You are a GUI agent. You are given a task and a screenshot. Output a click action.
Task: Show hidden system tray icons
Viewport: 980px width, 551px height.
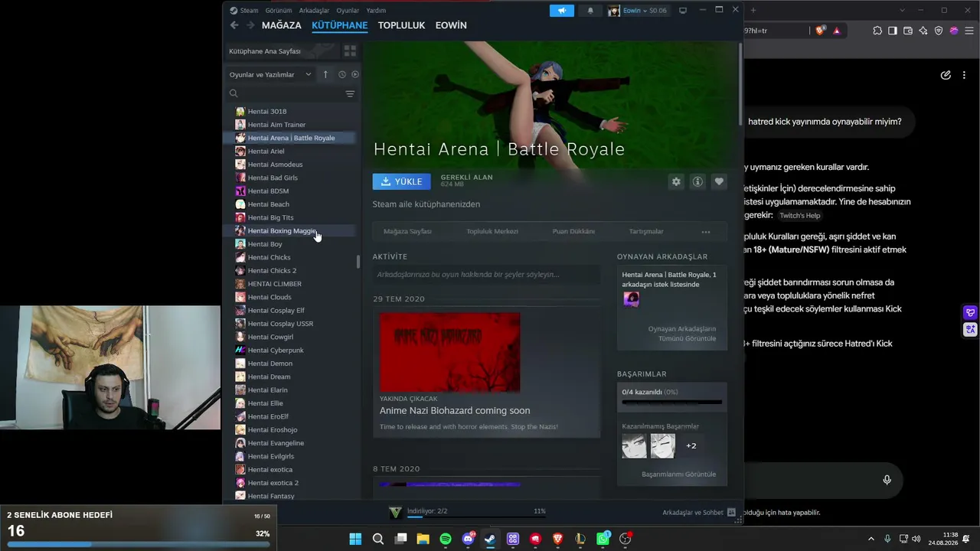871,539
